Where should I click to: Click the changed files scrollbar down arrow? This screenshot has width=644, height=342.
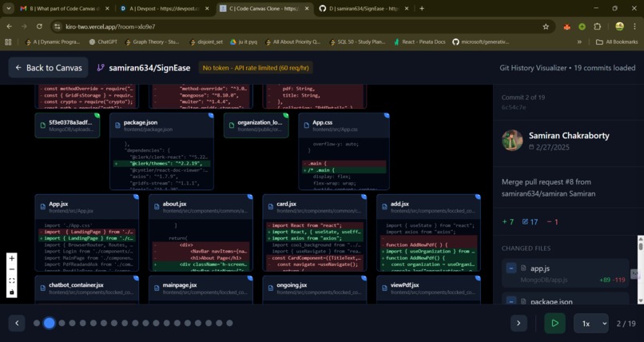point(640,300)
